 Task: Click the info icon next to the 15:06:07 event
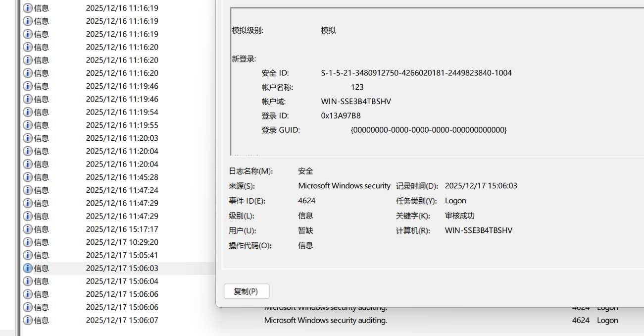tap(28, 320)
